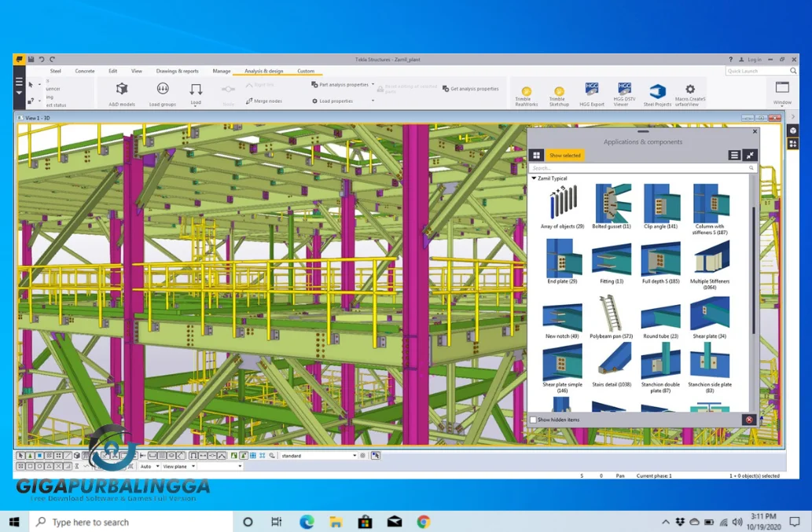812x532 pixels.
Task: Select the A&D models tool
Action: pos(121,93)
